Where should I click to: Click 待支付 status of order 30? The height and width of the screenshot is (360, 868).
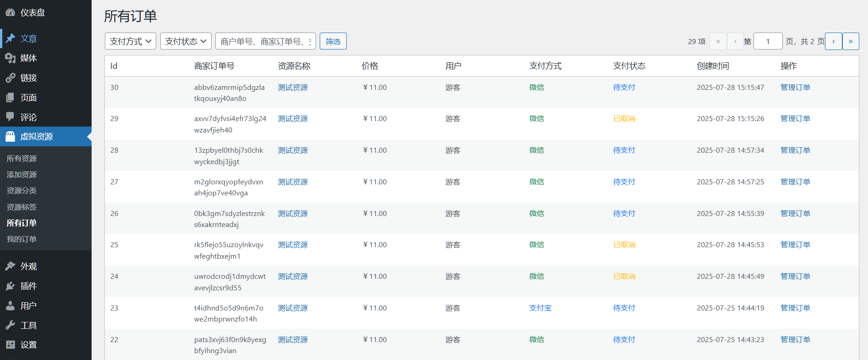pos(624,87)
